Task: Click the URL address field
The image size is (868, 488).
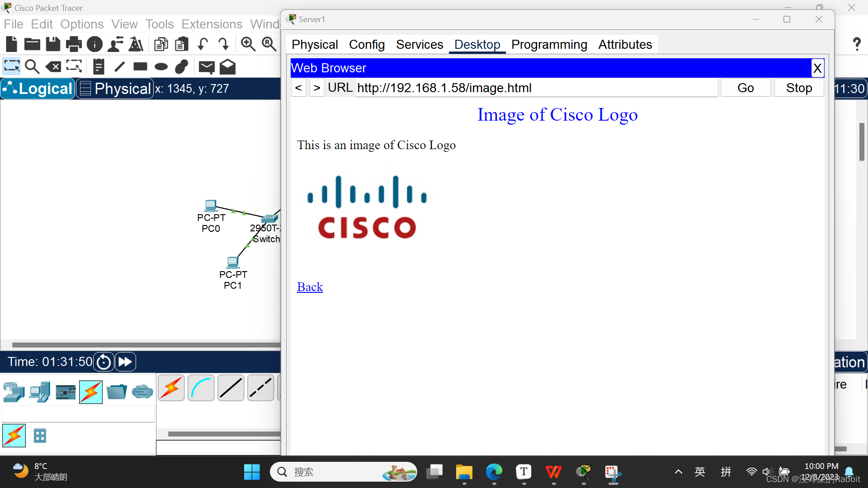Action: tap(536, 88)
